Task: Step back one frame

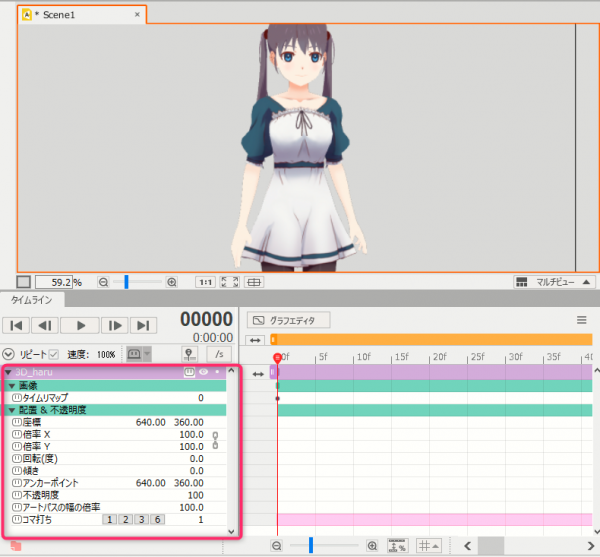Action: (x=45, y=326)
